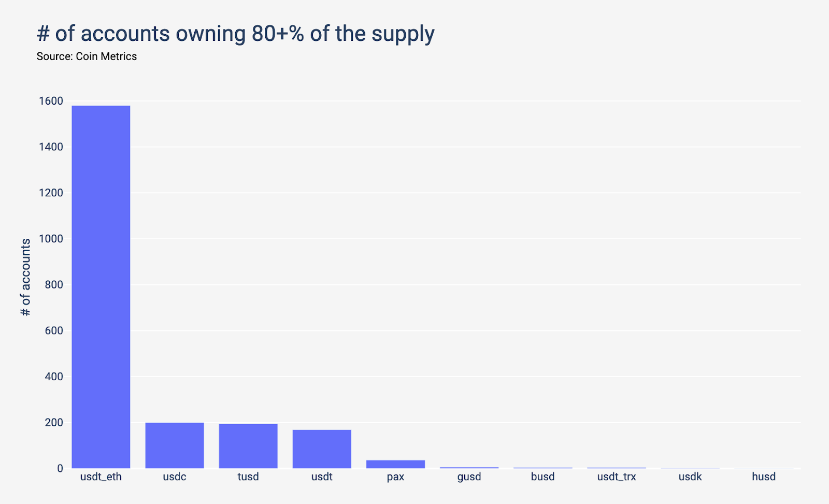Click the tusd x-axis label
The height and width of the screenshot is (504, 829).
click(x=248, y=477)
